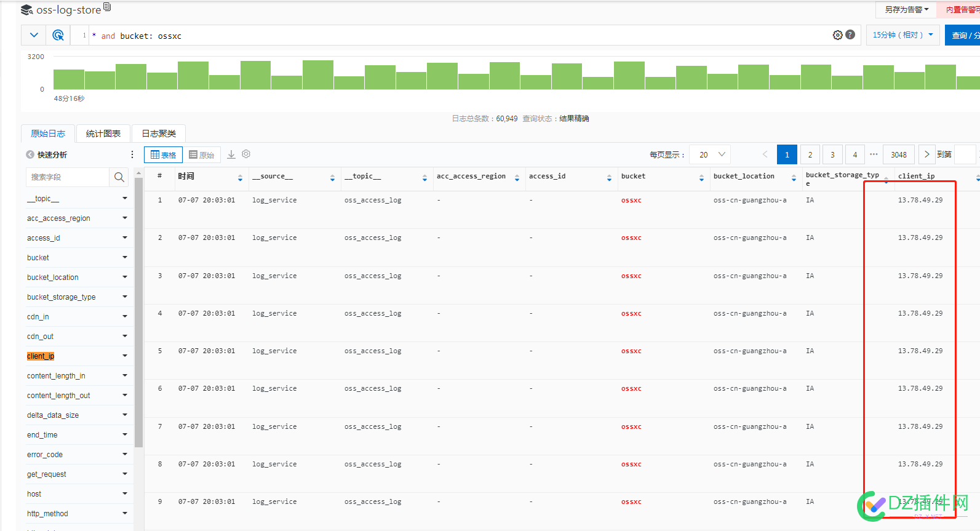The width and height of the screenshot is (980, 531).
Task: Open the 日志聚类 tab
Action: tap(159, 134)
